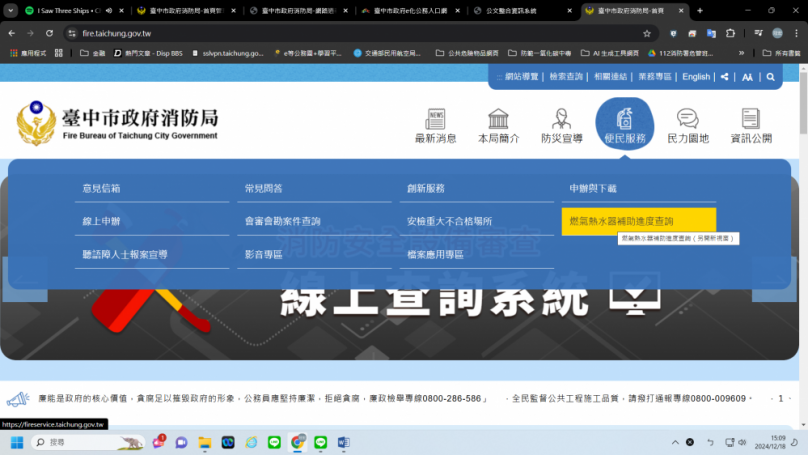
Task: Bookmark this page with star icon
Action: click(x=647, y=33)
